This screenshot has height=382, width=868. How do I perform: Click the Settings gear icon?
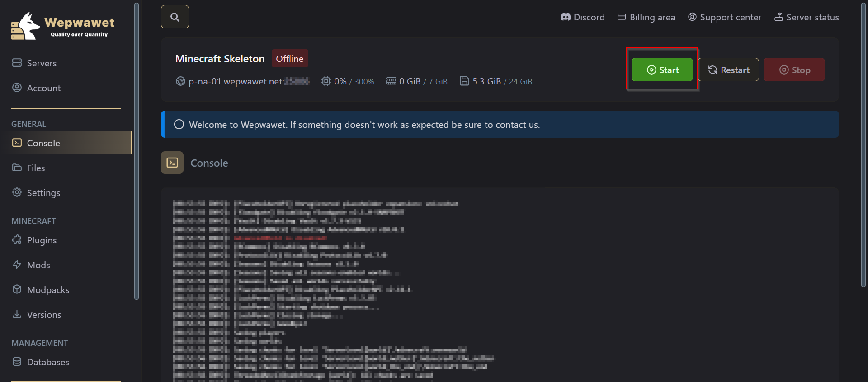click(17, 192)
